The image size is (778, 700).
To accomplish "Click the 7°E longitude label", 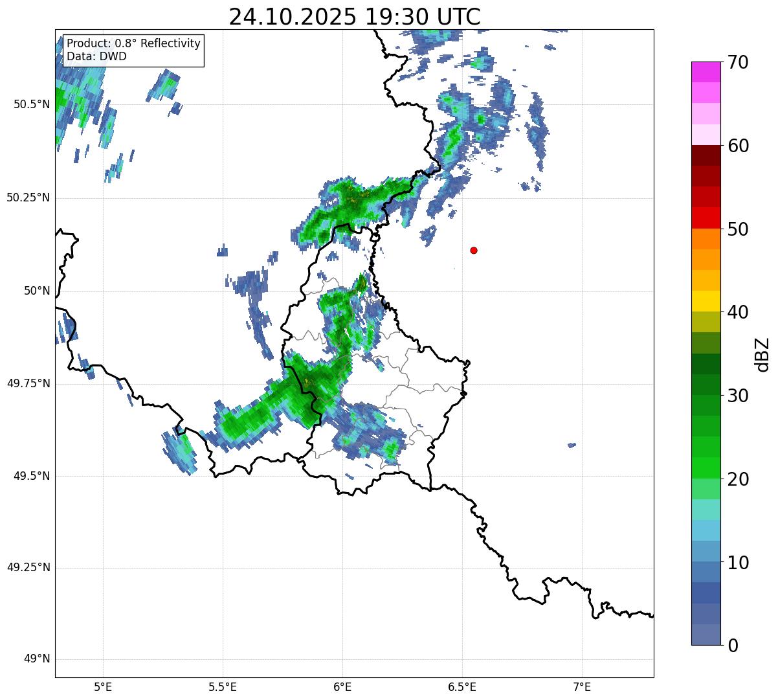I will (582, 687).
